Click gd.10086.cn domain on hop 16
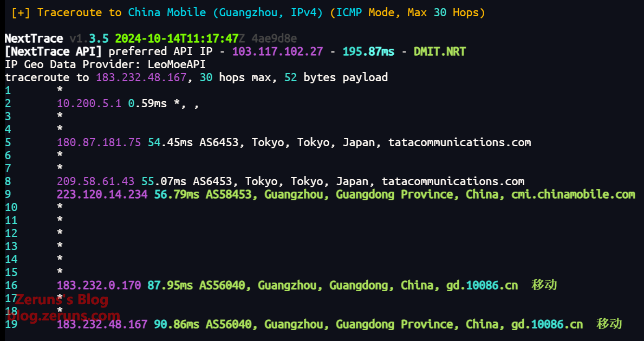The width and height of the screenshot is (644, 341). click(x=482, y=285)
